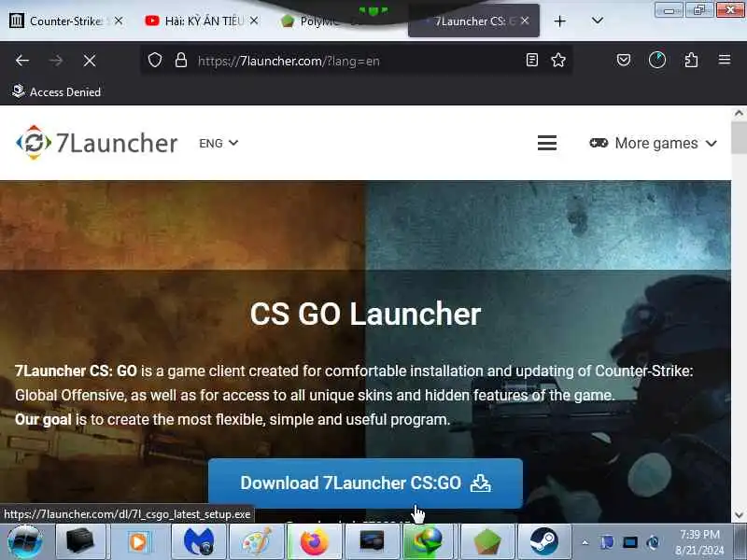Switch to the Counter-Strike tab
747x560 pixels.
tap(64, 21)
